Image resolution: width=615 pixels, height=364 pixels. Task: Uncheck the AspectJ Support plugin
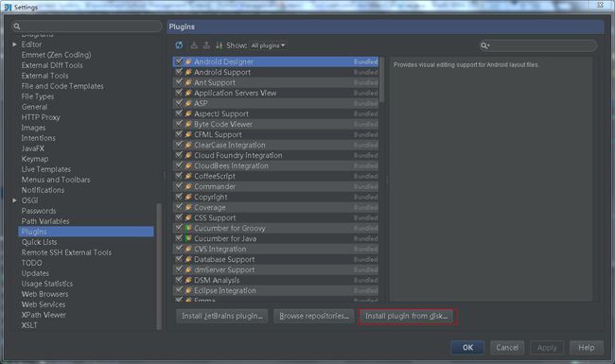click(x=179, y=113)
